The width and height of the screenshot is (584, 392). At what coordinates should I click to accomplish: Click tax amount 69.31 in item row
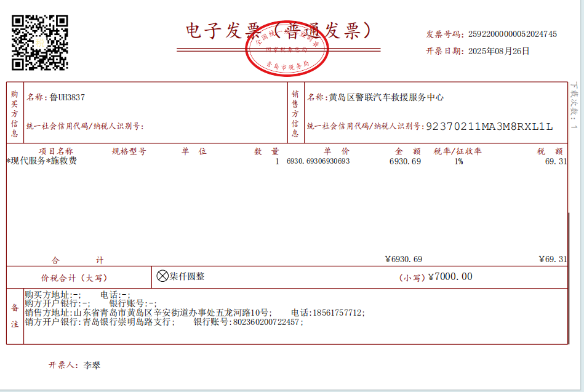[x=555, y=161]
